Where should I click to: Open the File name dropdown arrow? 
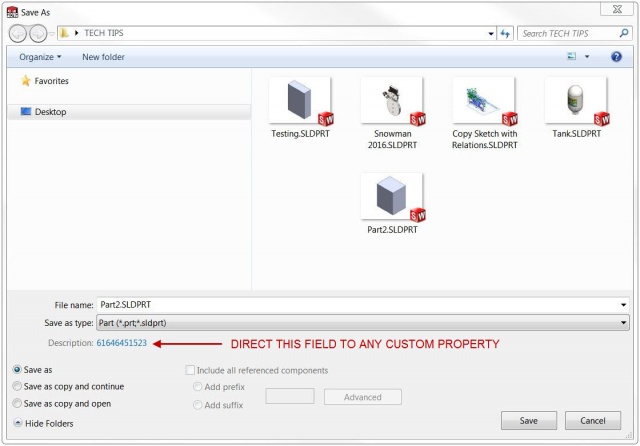(x=623, y=305)
